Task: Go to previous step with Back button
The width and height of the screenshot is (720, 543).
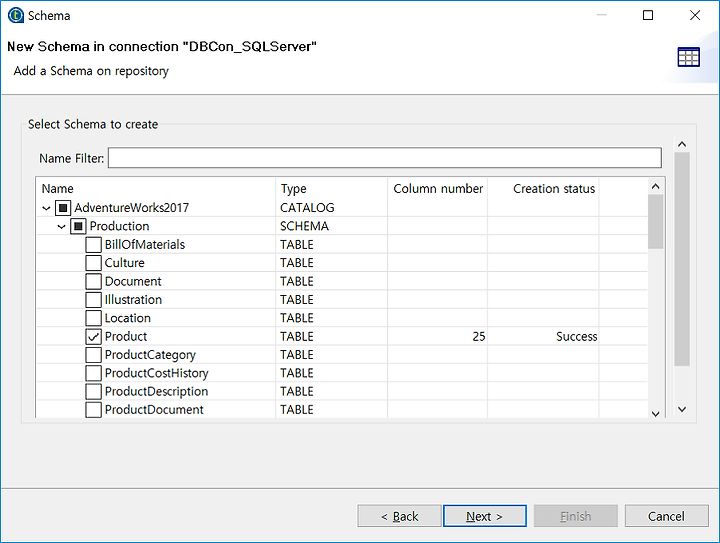Action: point(399,516)
